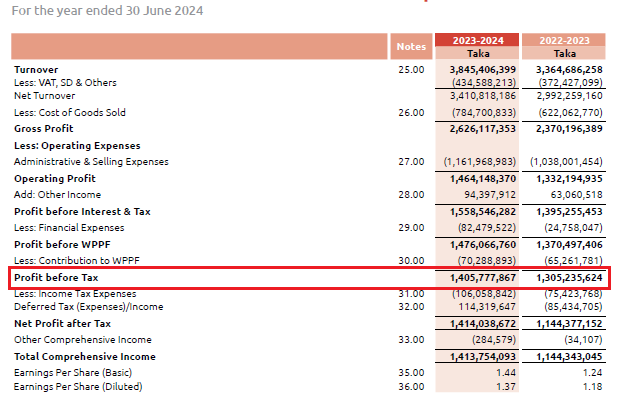Image resolution: width=617 pixels, height=400 pixels.
Task: Select the Profit before Tax label
Action: point(55,277)
